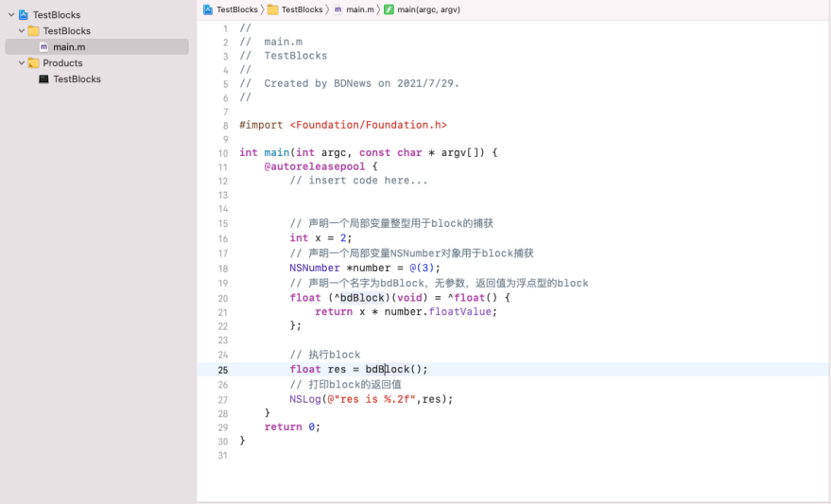Click the yellow TestBlocks folder icon in navigator
The image size is (831, 504).
click(33, 31)
